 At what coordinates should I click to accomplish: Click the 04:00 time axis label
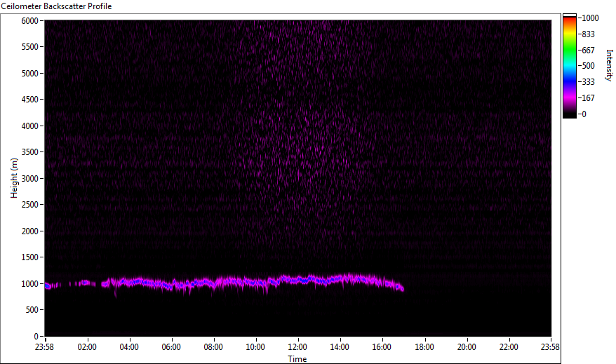coord(129,347)
